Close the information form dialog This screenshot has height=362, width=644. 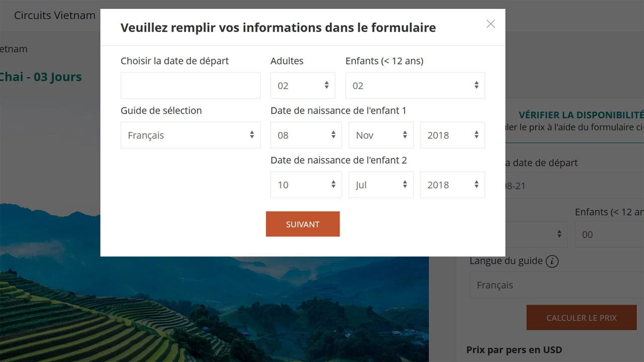(x=491, y=24)
